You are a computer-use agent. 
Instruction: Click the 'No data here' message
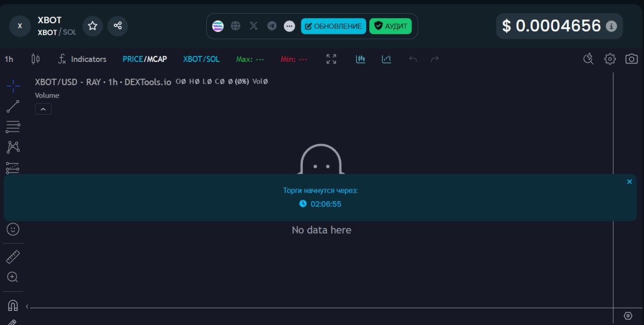coord(321,230)
